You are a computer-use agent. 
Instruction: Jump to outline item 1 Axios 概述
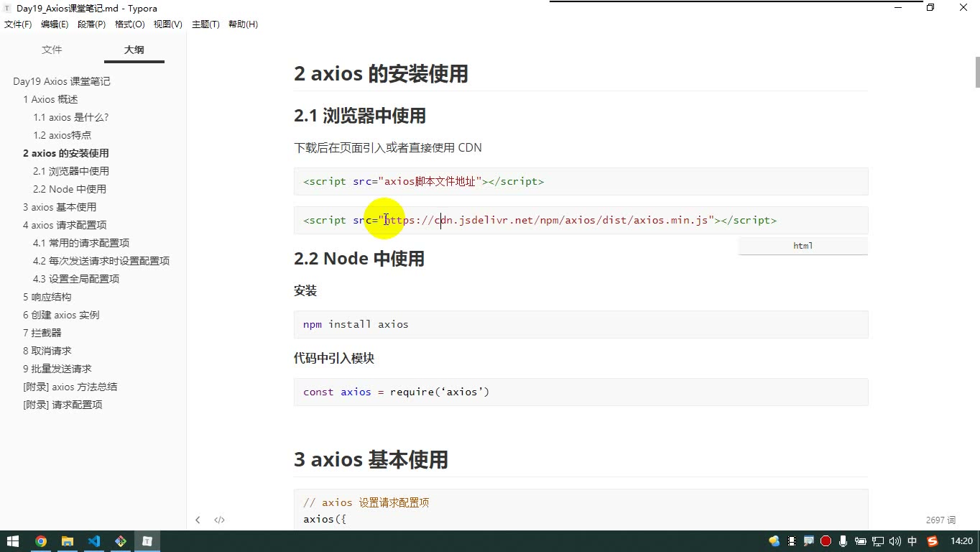pyautogui.click(x=50, y=99)
